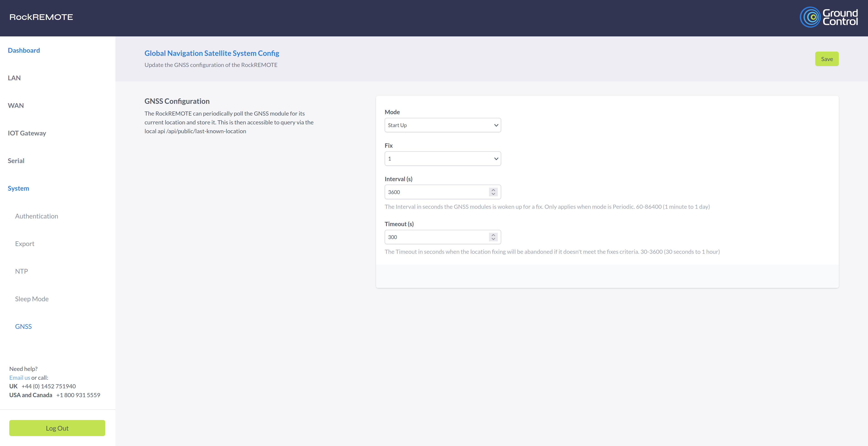Viewport: 868px width, 446px height.
Task: Click the 'Need help?' text
Action: (23, 369)
